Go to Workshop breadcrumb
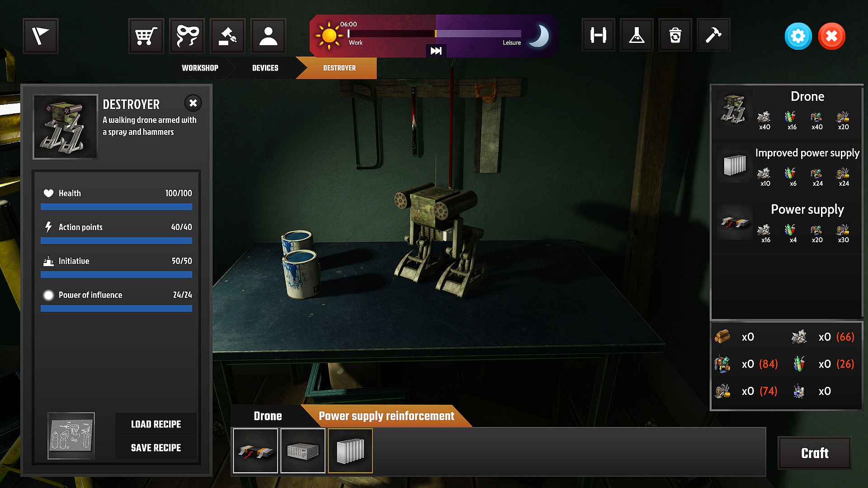The image size is (868, 488). (200, 68)
